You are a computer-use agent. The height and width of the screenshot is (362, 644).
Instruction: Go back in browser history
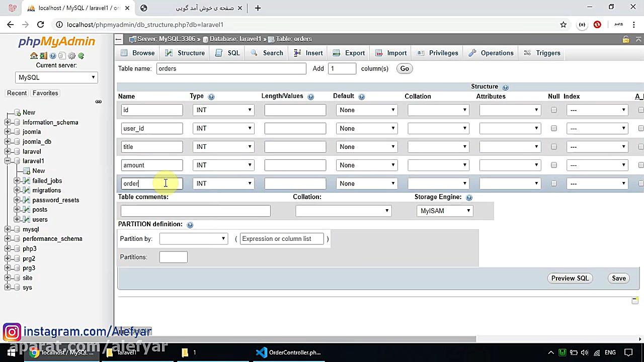(x=10, y=25)
